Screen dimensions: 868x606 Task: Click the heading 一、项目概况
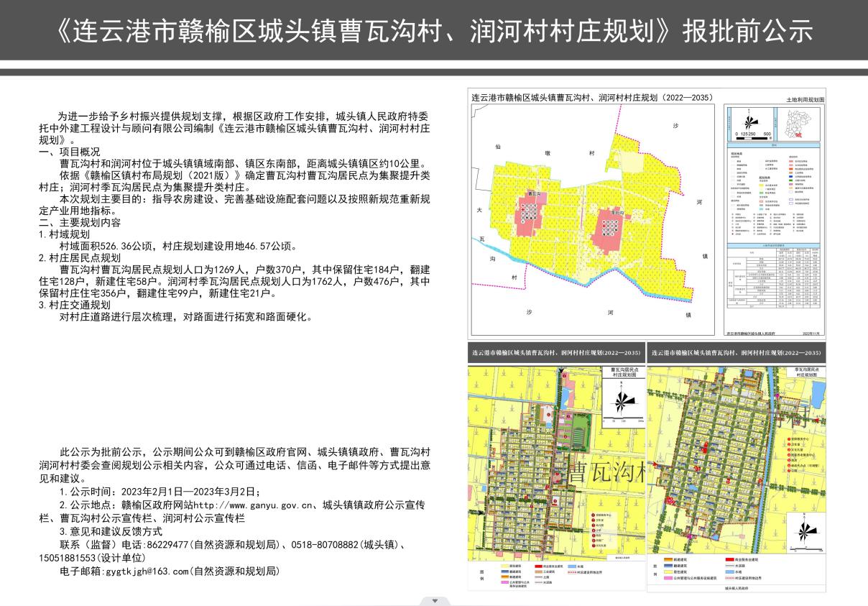point(70,151)
